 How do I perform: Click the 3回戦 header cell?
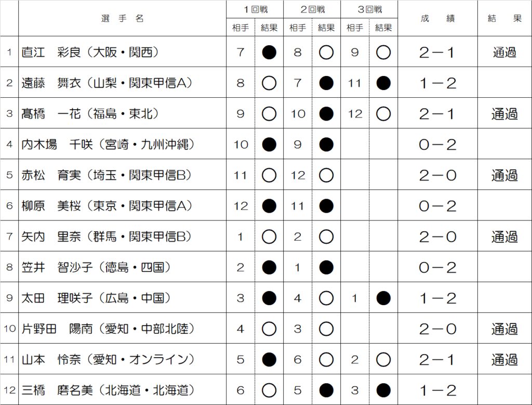click(x=370, y=9)
